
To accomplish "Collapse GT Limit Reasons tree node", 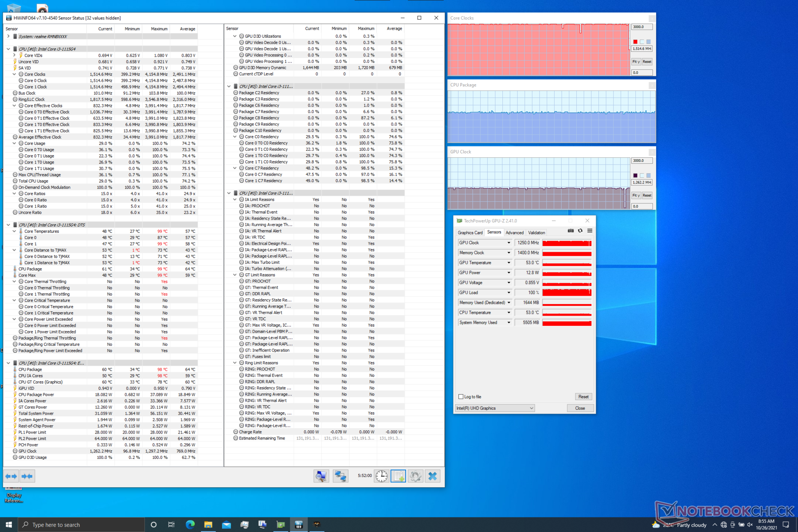I will click(x=235, y=275).
